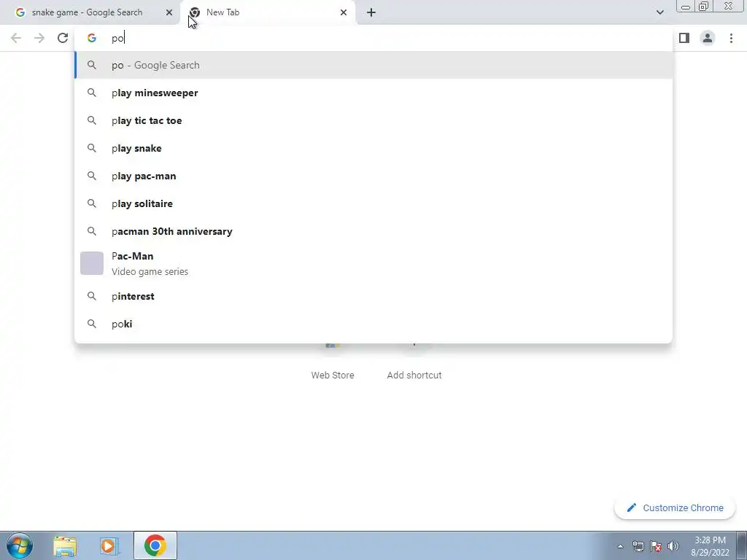Toggle the side panel icon
This screenshot has height=560, width=747.
(684, 38)
